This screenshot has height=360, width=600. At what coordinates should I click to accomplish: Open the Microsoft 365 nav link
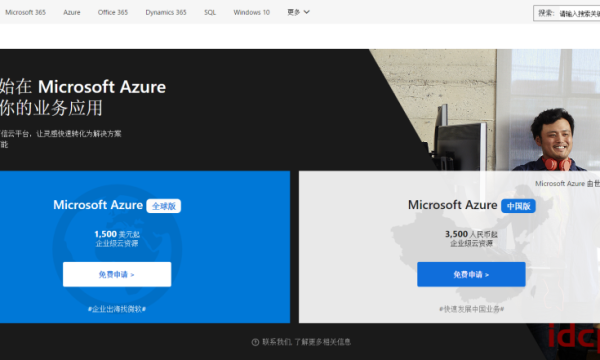point(25,12)
